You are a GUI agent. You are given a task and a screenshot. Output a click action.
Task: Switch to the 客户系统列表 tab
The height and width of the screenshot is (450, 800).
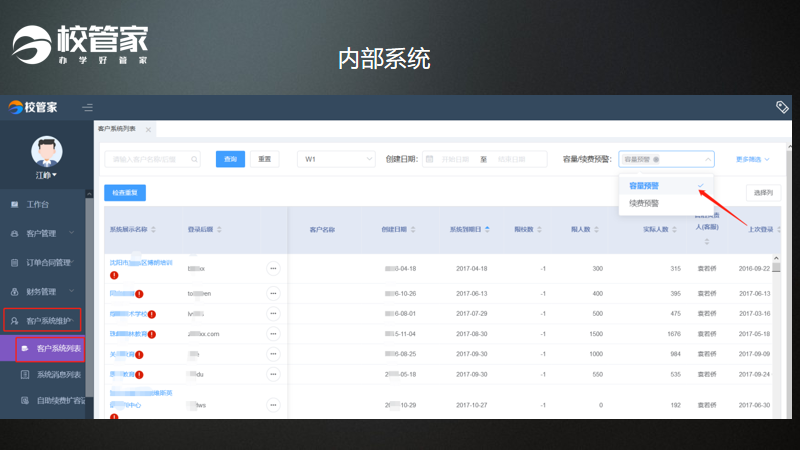tap(117, 129)
